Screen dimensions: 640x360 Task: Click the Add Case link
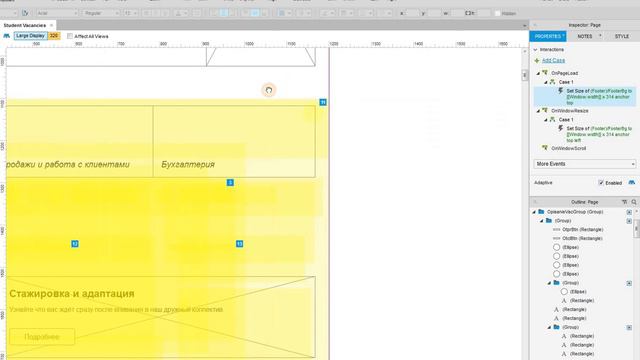pyautogui.click(x=553, y=60)
